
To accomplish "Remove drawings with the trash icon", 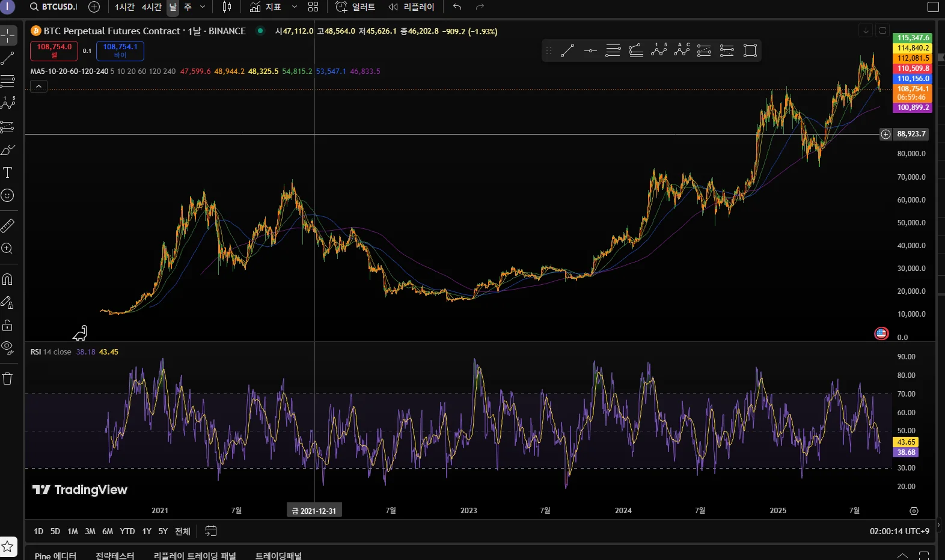I will pos(8,379).
